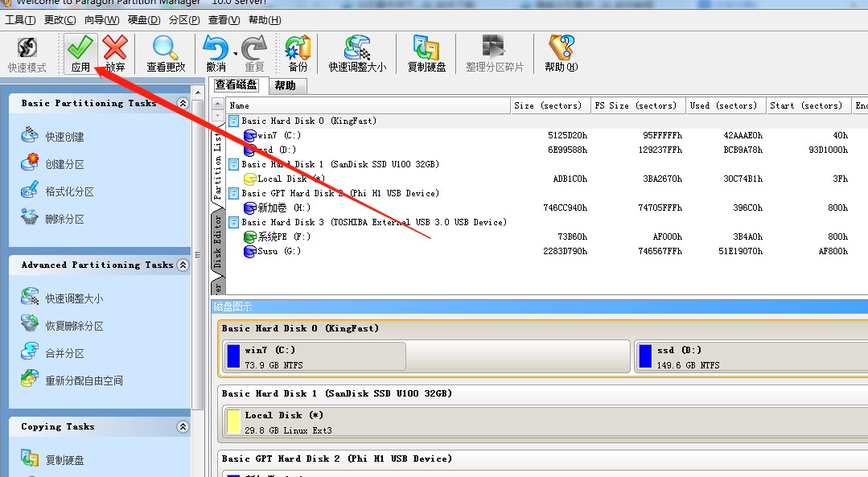Collapse the Advanced Partitioning Tasks panel

183,265
